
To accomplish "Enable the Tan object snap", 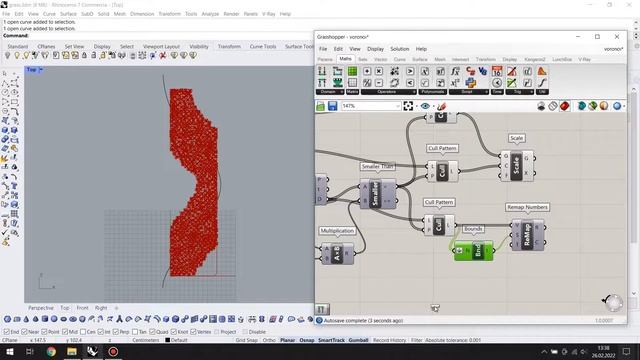I will (135, 332).
